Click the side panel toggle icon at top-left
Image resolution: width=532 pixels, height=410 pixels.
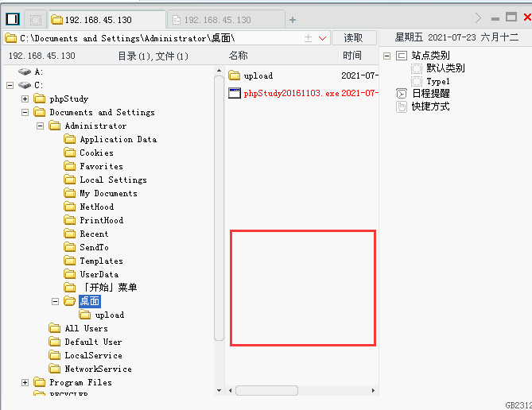point(13,19)
